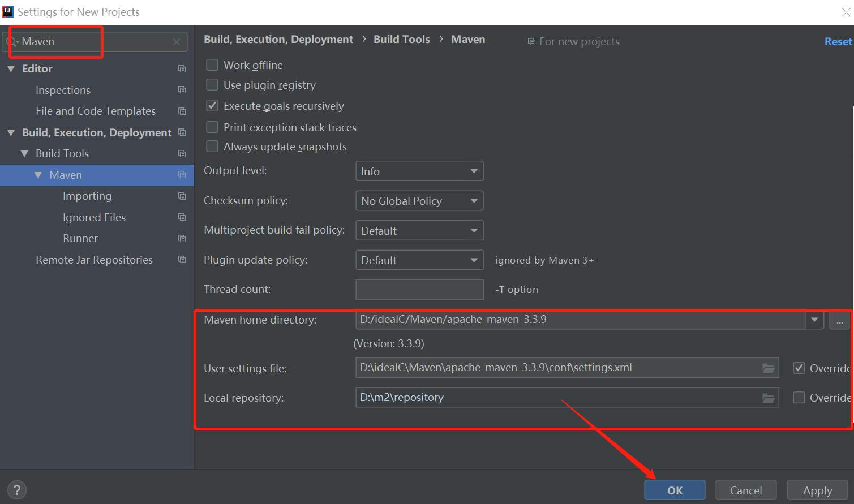Click the "ignored by Maven 3+" note
Viewport: 854px width, 504px height.
[x=544, y=260]
